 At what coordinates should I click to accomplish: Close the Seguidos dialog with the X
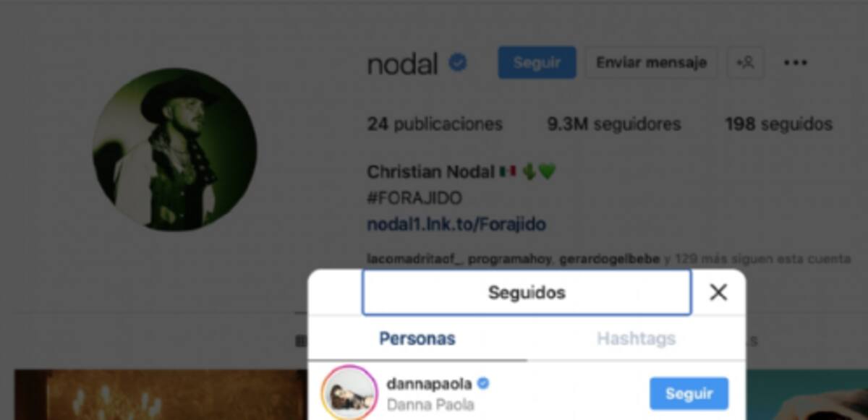[x=718, y=292]
